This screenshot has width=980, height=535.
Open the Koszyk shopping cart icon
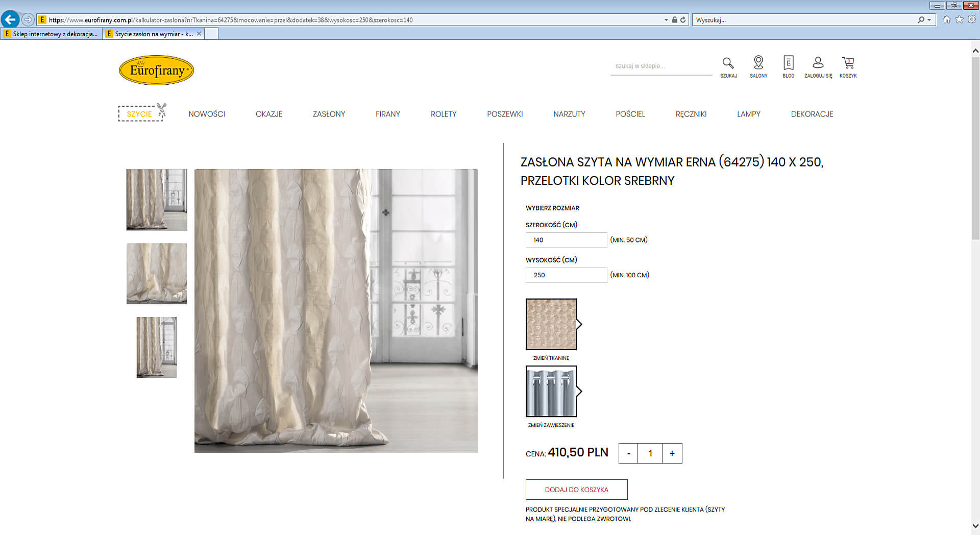[x=848, y=63]
